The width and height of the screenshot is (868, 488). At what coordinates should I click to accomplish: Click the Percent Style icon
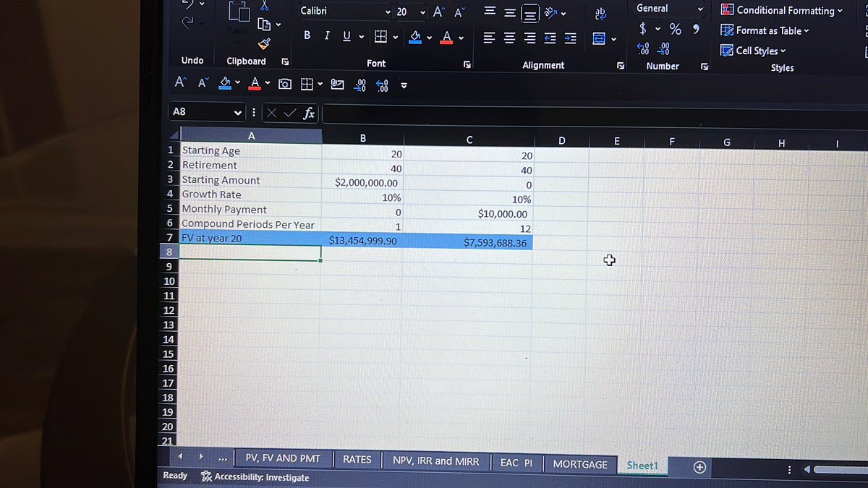(675, 29)
